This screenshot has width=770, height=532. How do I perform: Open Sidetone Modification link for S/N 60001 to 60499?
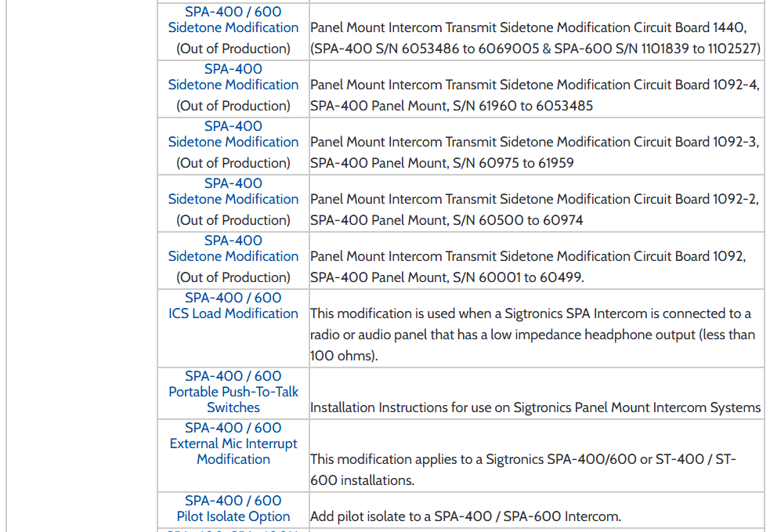pos(233,256)
